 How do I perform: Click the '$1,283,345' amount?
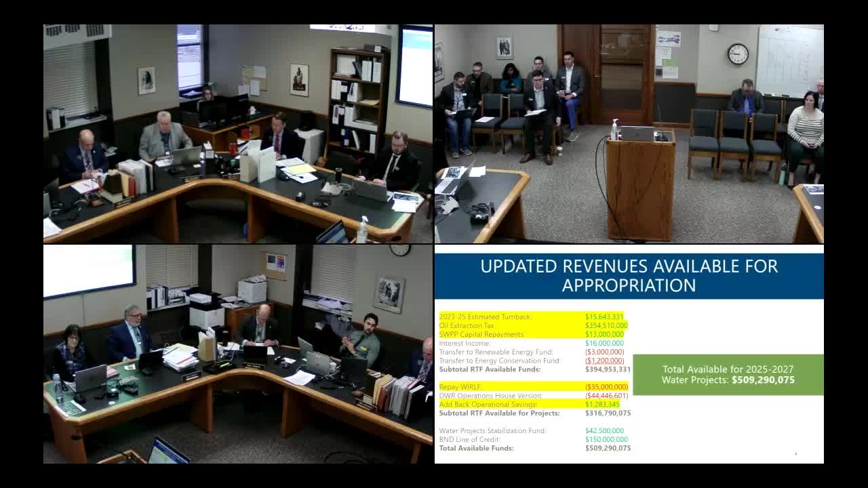coord(602,404)
